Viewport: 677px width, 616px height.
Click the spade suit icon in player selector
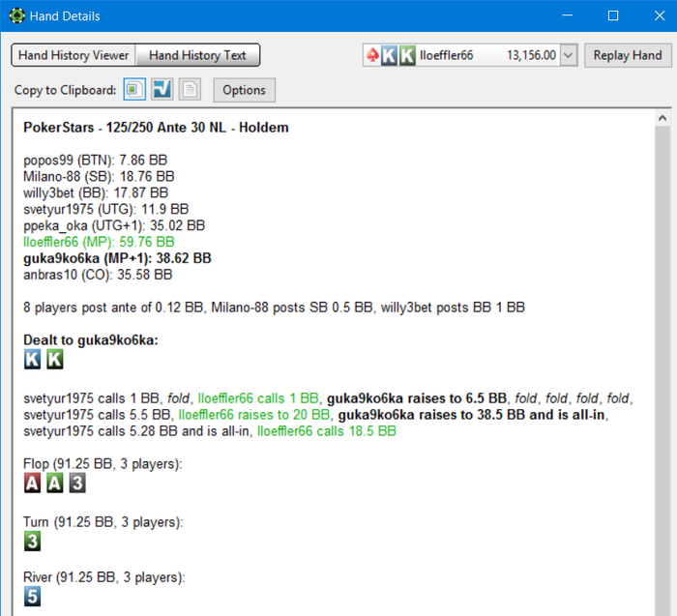pyautogui.click(x=372, y=55)
